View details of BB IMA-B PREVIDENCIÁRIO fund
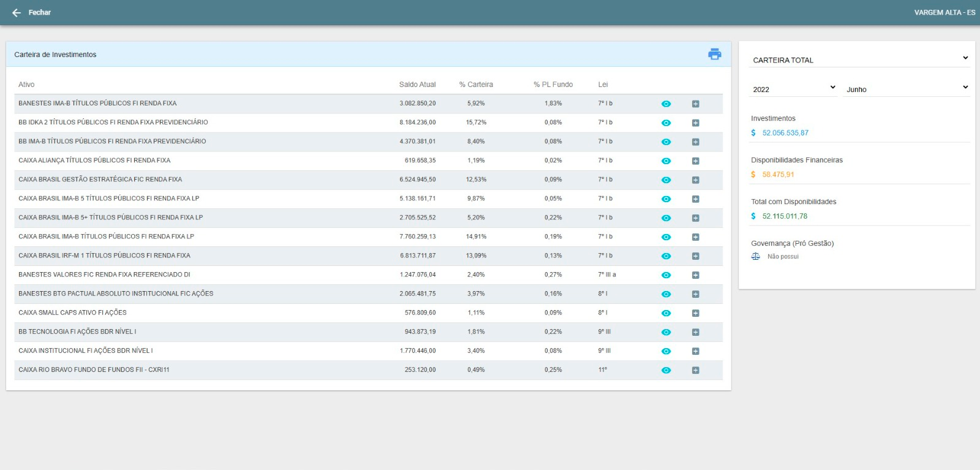980x470 pixels. [666, 142]
